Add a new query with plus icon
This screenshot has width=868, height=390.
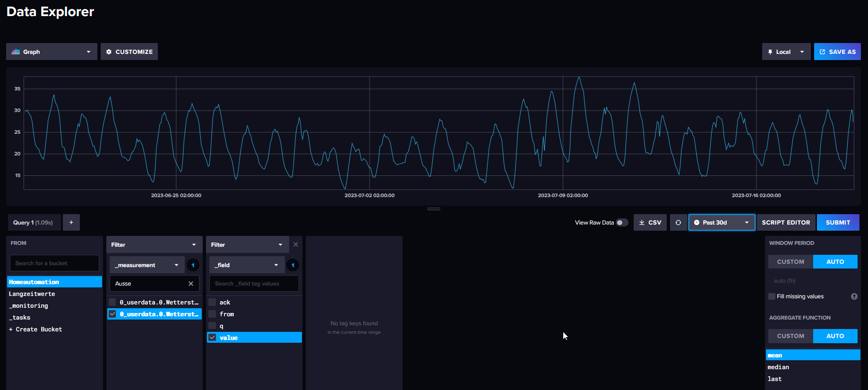tap(71, 223)
